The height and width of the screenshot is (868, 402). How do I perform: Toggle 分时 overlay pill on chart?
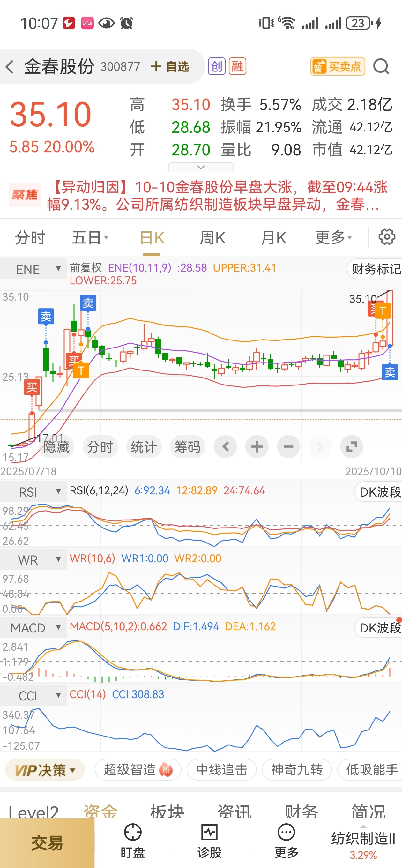click(x=100, y=447)
